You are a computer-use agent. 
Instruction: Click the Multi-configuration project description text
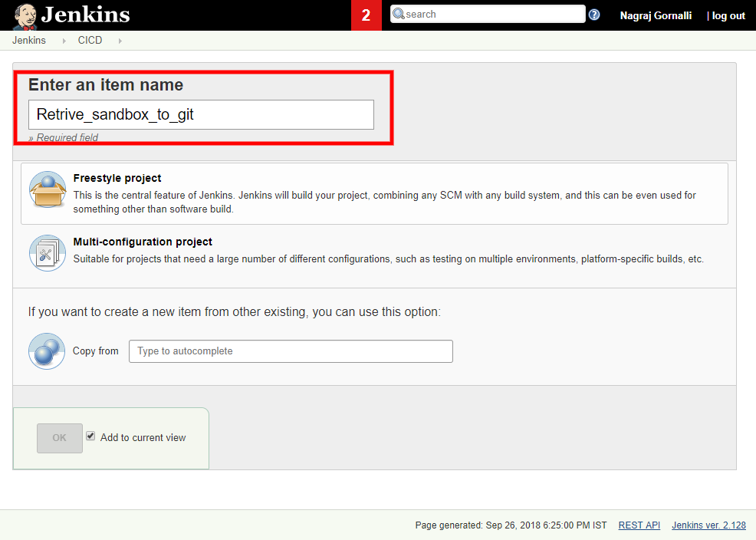[x=388, y=259]
